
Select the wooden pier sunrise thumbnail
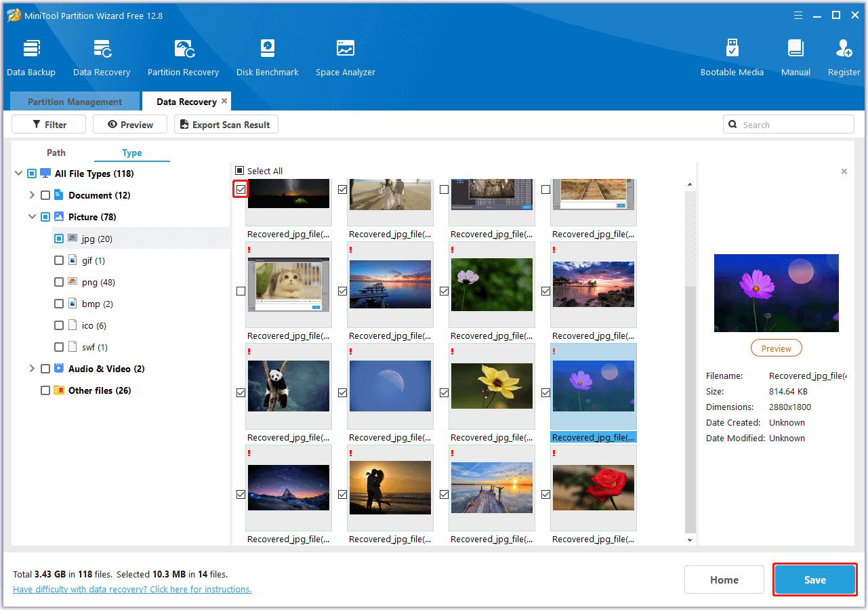(x=492, y=488)
